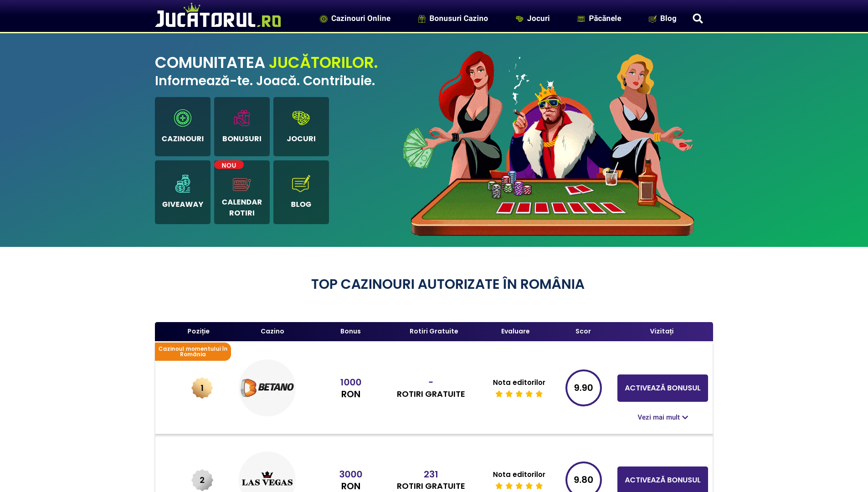Viewport: 868px width, 492px height.
Task: Expand Vezi mai mult for Betano
Action: [x=663, y=417]
